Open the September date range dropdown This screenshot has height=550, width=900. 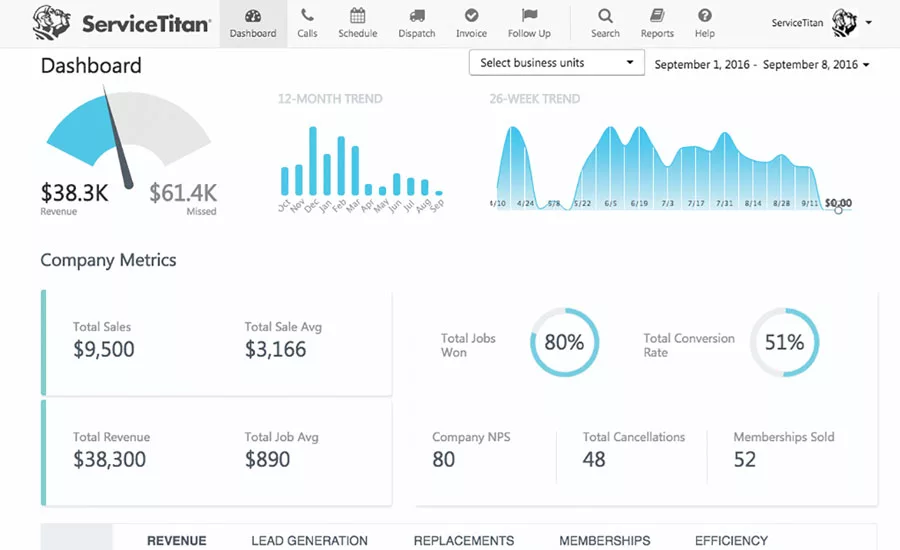(762, 64)
